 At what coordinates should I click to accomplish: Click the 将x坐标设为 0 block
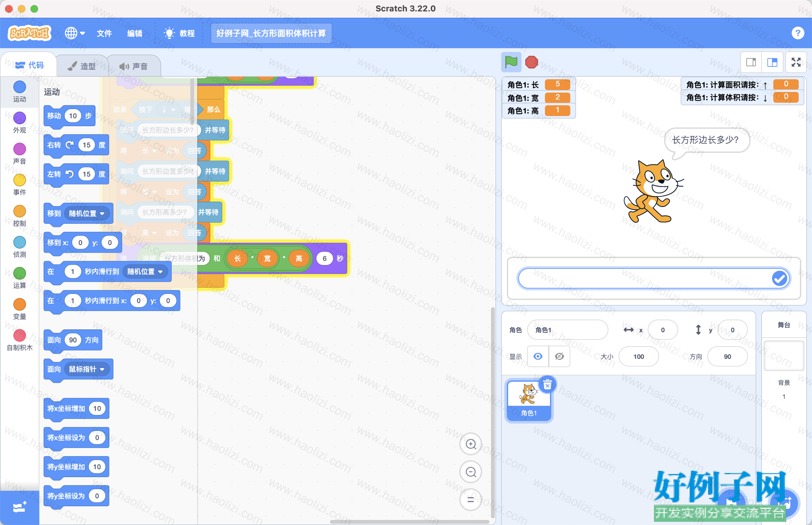coord(76,438)
